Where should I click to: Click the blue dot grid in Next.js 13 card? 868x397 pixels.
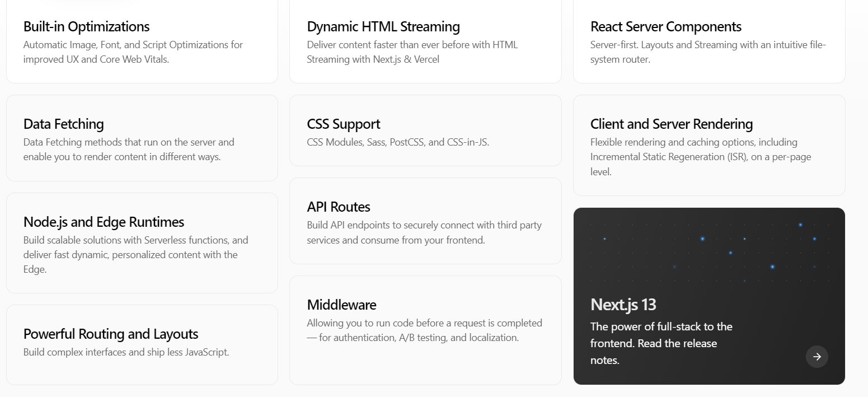coord(709,253)
